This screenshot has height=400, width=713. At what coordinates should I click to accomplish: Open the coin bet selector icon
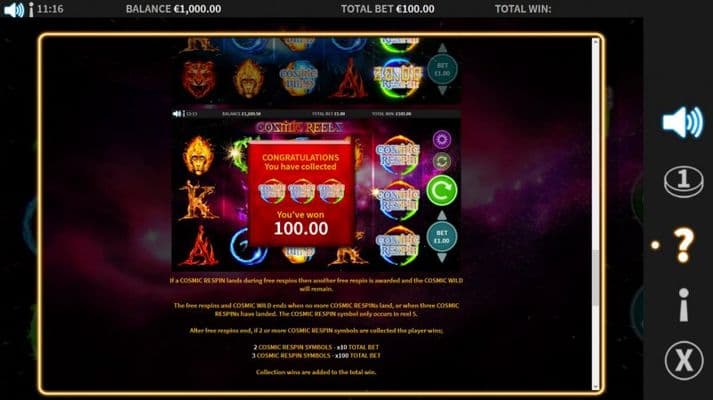coord(683,181)
